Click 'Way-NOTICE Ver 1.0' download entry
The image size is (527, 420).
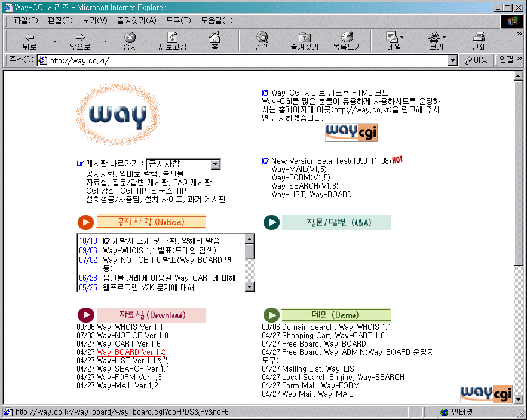[133, 335]
